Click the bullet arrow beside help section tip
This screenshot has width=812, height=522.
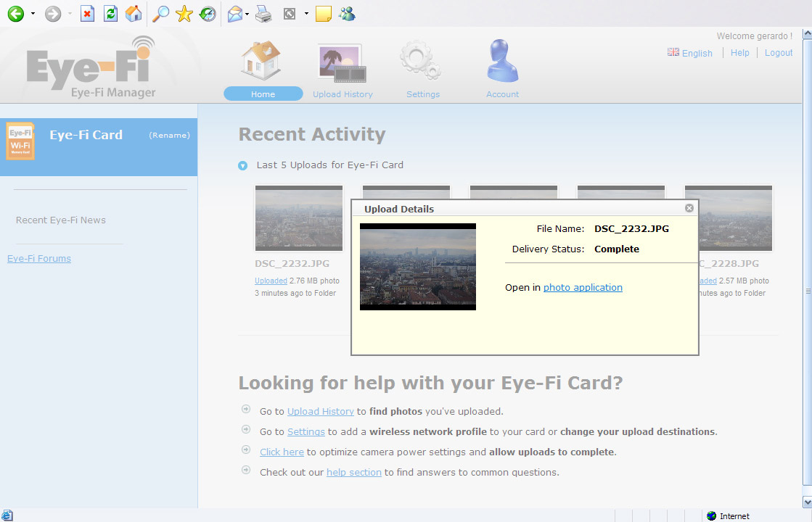tap(246, 471)
